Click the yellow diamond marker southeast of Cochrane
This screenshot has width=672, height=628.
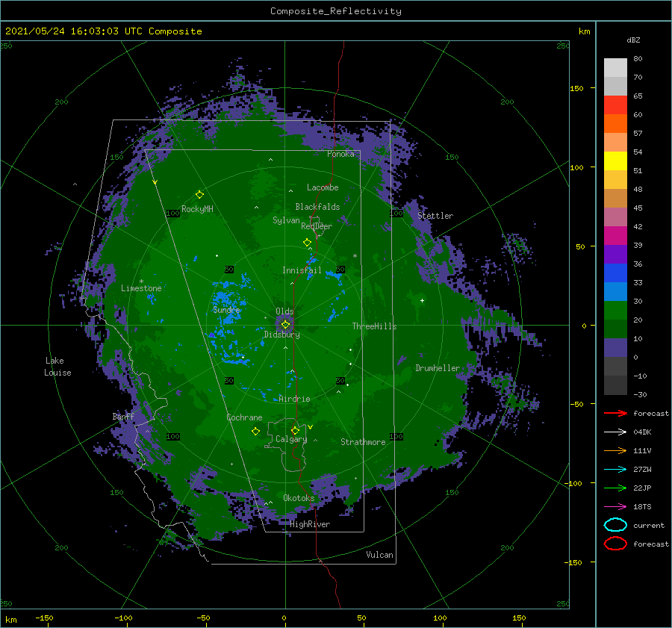point(255,432)
